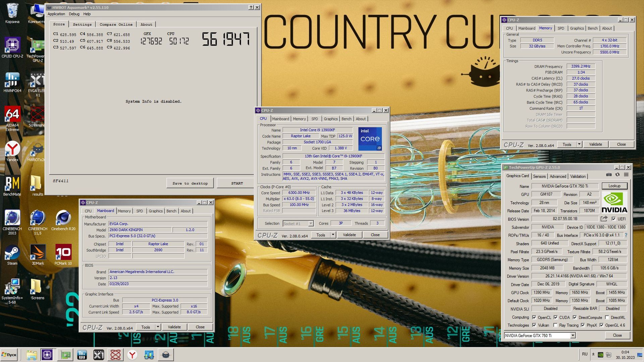Toggle OpenGL 4.6 checkbox in GPU-Z
The image size is (644, 362).
[601, 325]
